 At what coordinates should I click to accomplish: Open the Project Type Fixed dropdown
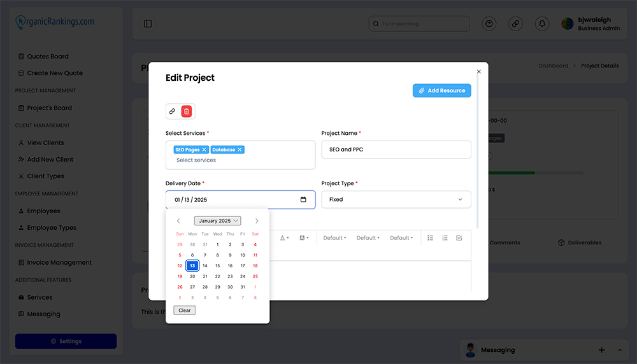pos(396,200)
